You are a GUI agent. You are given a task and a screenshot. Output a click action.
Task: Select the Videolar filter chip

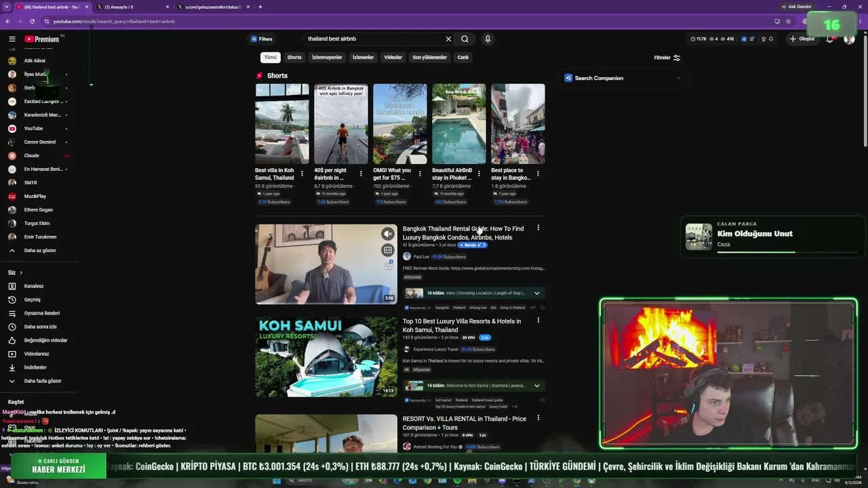[393, 58]
